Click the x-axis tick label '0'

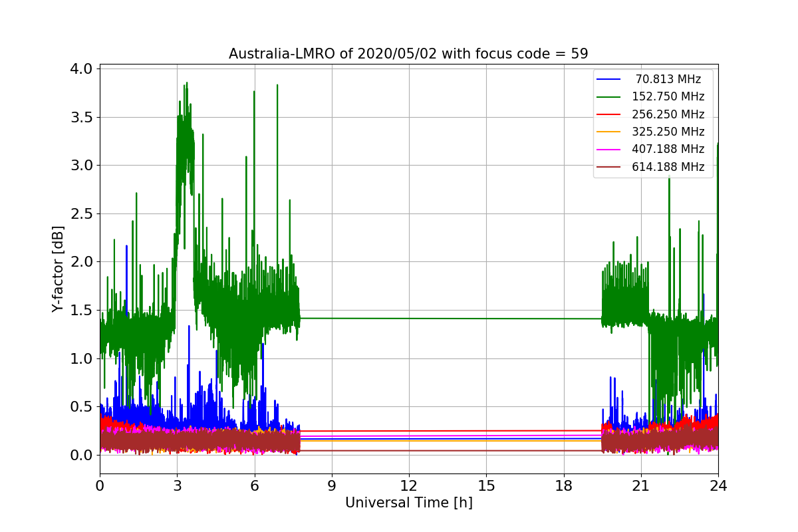(100, 485)
